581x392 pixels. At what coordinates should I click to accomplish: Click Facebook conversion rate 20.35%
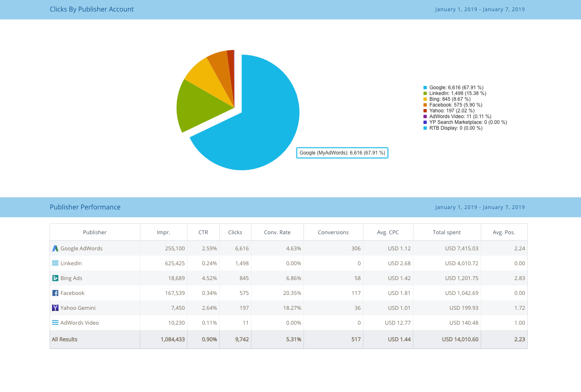pos(292,293)
